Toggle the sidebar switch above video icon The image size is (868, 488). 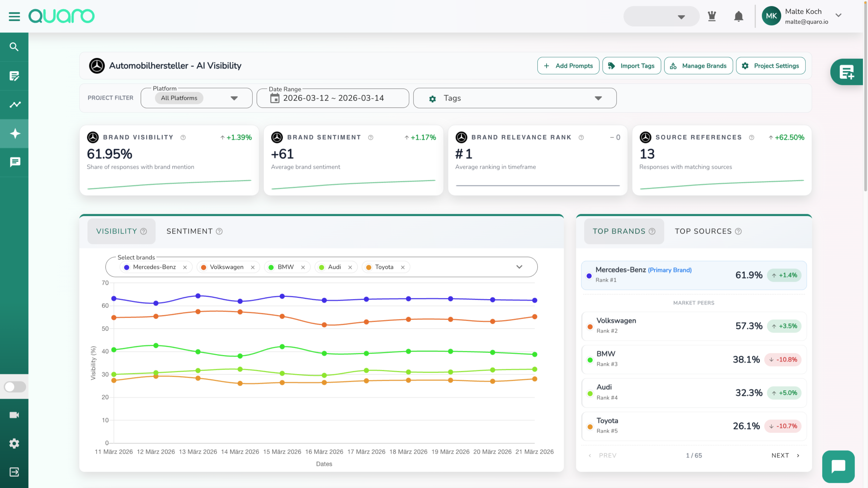coord(14,387)
